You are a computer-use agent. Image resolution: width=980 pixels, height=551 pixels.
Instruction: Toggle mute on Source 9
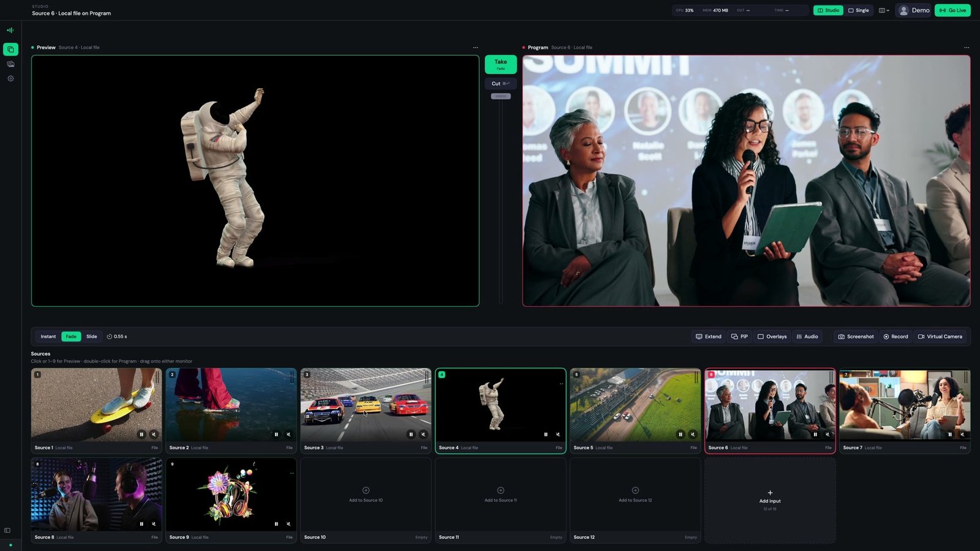[x=288, y=524]
